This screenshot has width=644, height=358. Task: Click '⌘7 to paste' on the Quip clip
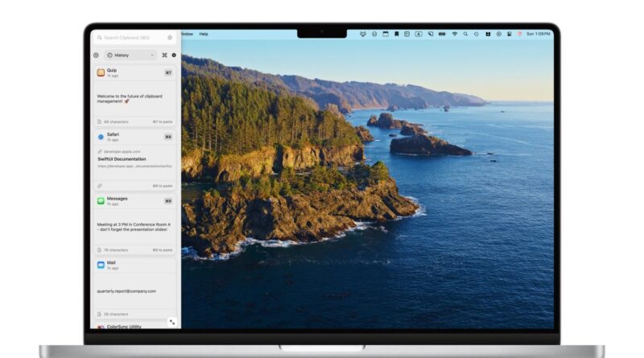(163, 122)
